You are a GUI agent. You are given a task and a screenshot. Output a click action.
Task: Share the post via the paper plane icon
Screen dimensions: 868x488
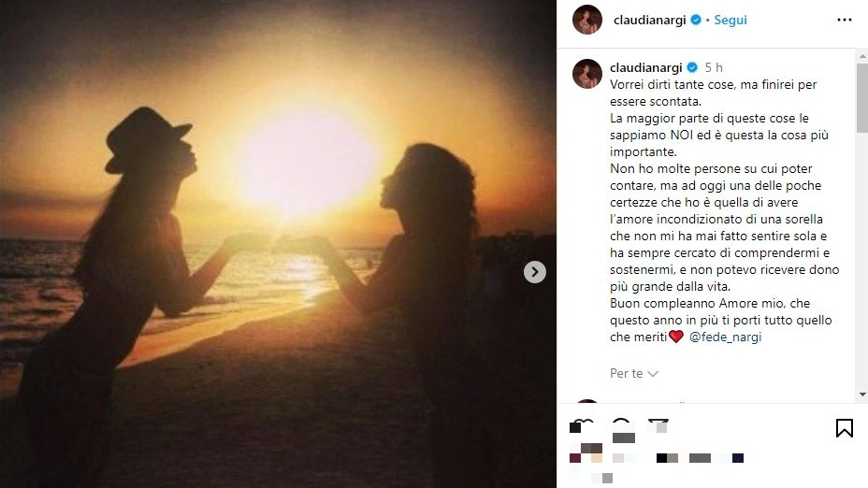[658, 426]
